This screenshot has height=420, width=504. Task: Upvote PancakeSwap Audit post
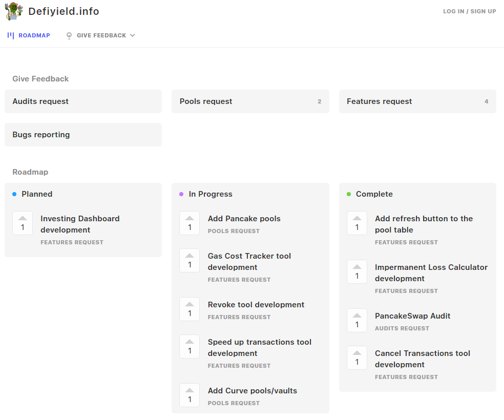357,321
